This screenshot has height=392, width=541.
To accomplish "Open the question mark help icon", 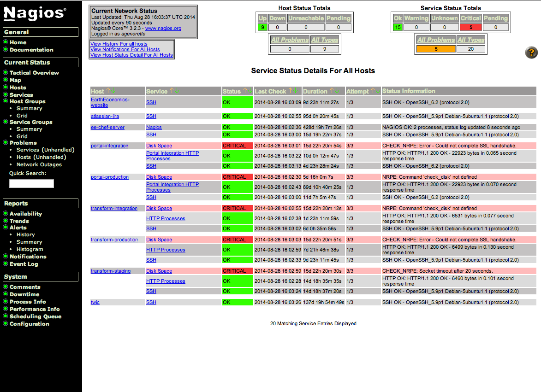I will pos(531,53).
